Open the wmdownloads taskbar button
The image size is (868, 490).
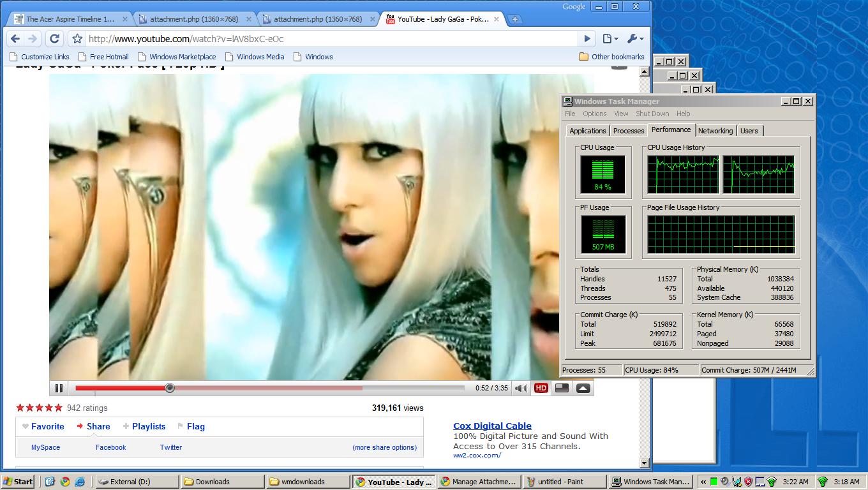pyautogui.click(x=308, y=482)
